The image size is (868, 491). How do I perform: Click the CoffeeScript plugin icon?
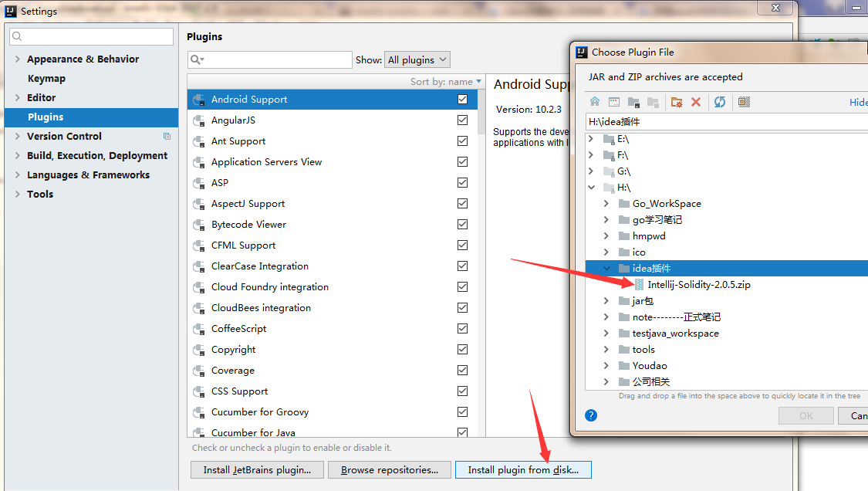click(x=199, y=329)
